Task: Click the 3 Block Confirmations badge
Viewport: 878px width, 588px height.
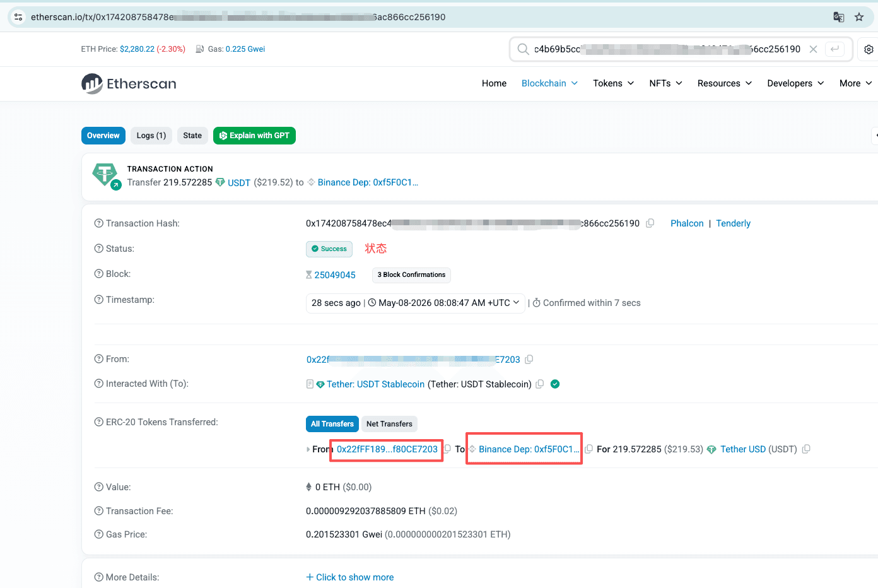Action: click(x=411, y=275)
